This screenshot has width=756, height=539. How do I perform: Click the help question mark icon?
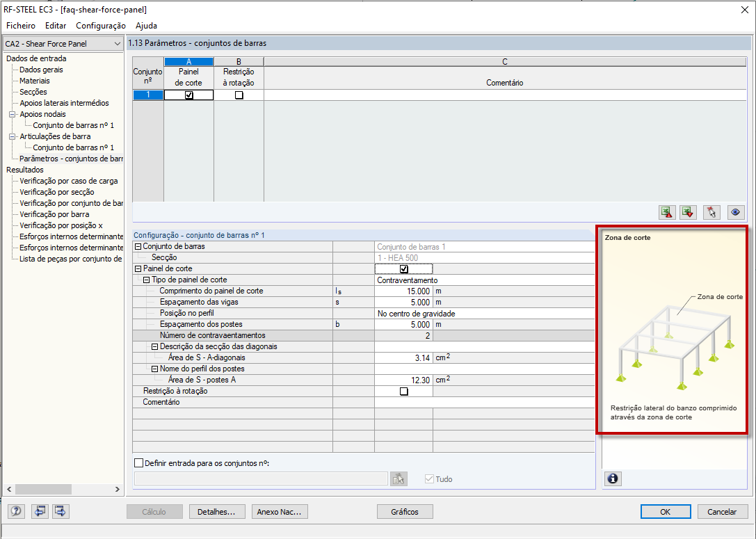tap(16, 511)
